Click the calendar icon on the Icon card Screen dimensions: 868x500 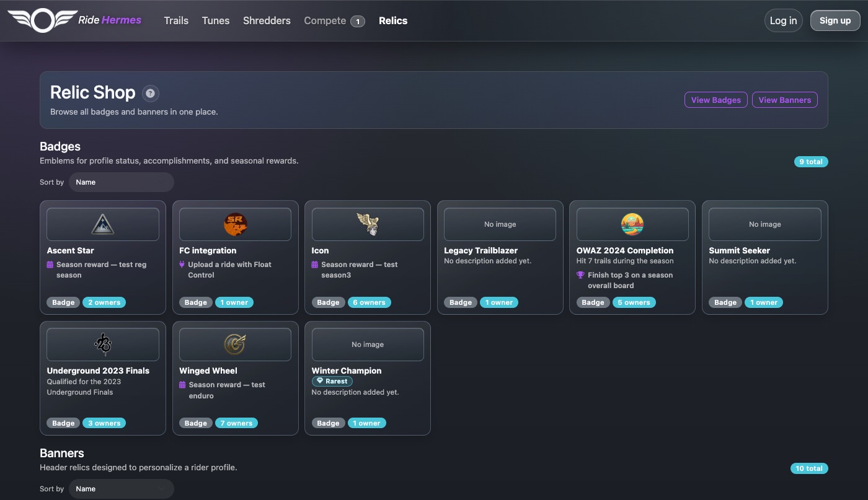click(315, 265)
